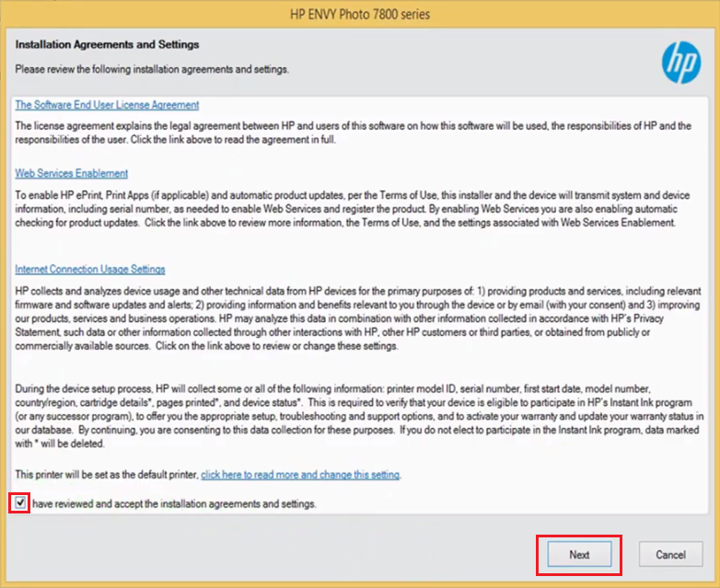Click the HP ENVY Photo 7800 series title
Viewport: 720px width, 588px height.
point(360,14)
